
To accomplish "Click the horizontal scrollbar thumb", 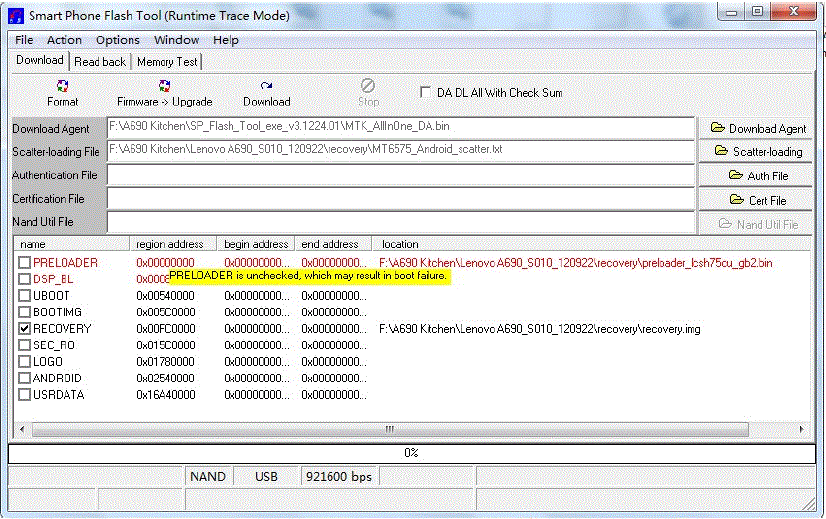I will click(x=390, y=429).
